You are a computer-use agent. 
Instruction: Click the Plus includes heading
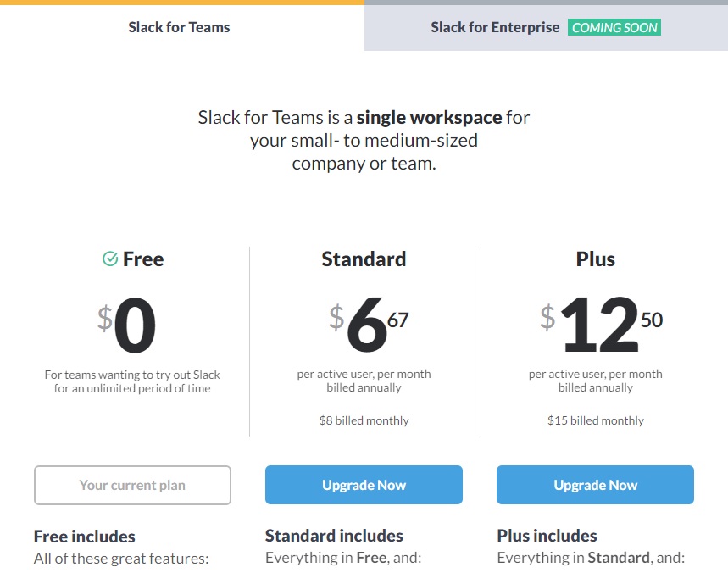[547, 536]
